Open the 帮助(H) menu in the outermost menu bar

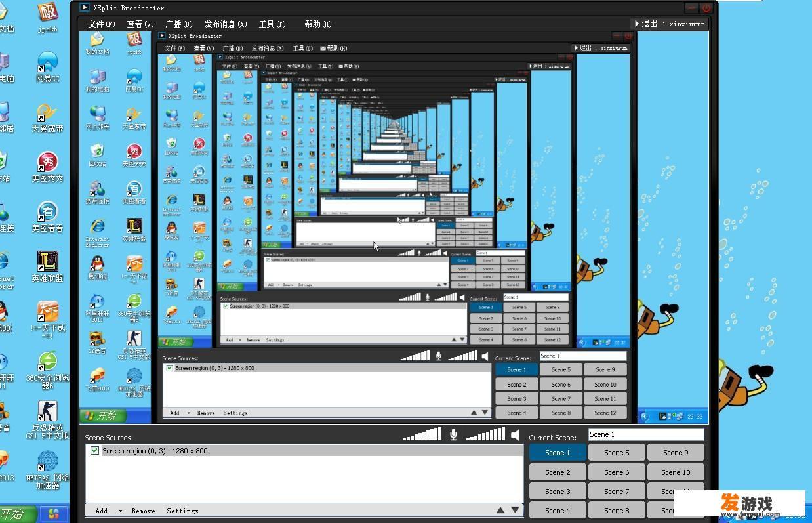(x=318, y=24)
